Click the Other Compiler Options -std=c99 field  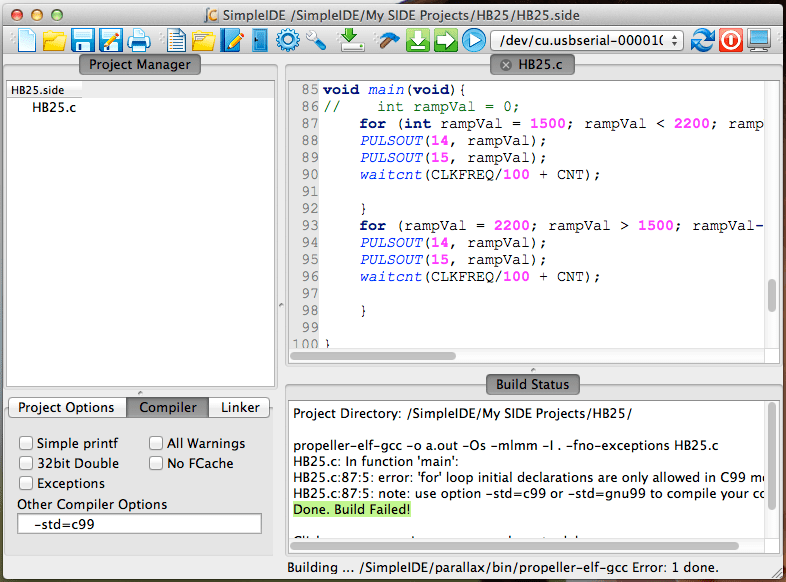click(139, 524)
